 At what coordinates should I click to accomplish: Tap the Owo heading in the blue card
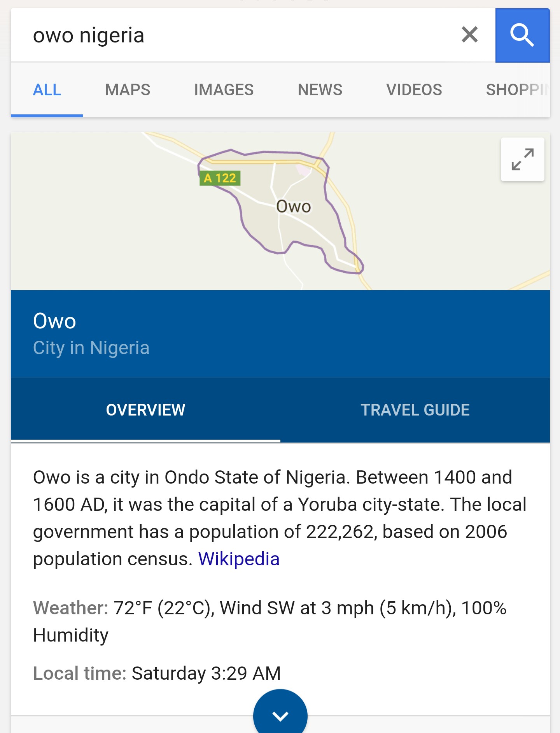[54, 321]
